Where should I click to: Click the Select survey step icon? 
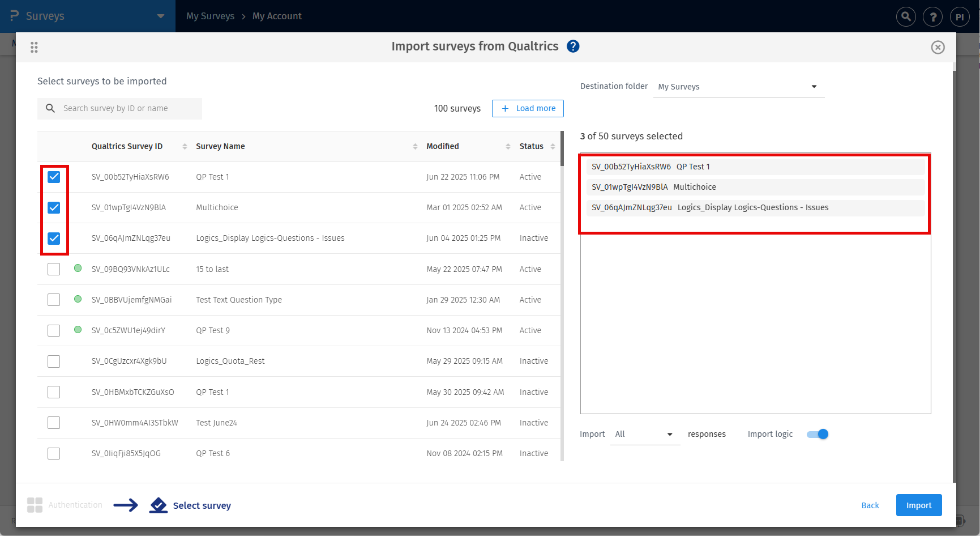(x=159, y=505)
